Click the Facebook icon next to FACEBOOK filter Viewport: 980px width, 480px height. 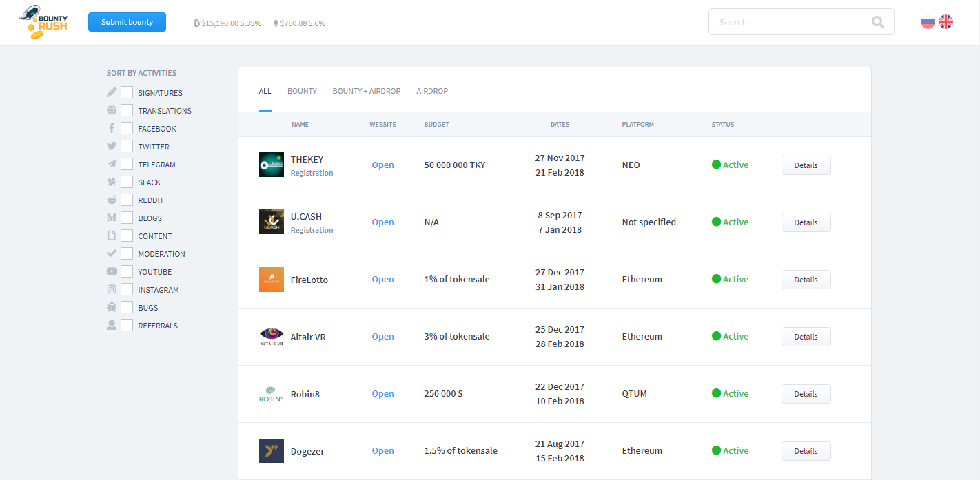(111, 128)
